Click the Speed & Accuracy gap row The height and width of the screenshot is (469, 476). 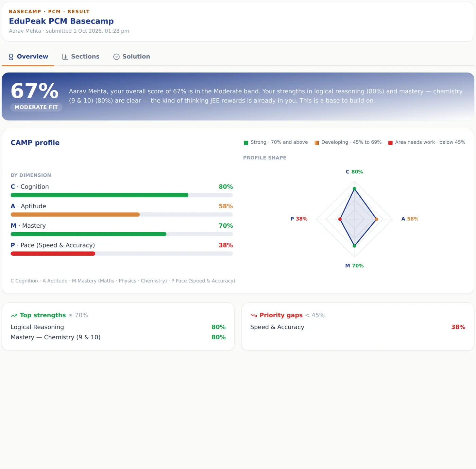[x=358, y=327]
